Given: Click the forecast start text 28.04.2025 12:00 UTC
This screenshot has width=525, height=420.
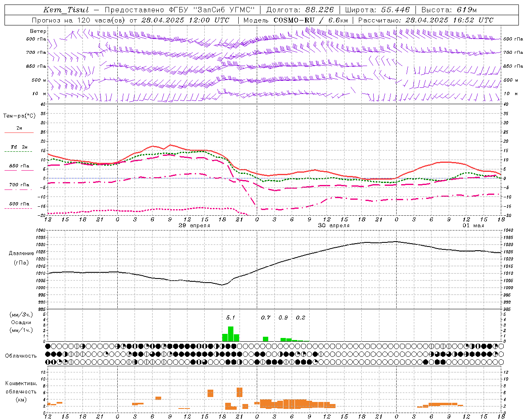Looking at the screenshot, I should click(185, 20).
